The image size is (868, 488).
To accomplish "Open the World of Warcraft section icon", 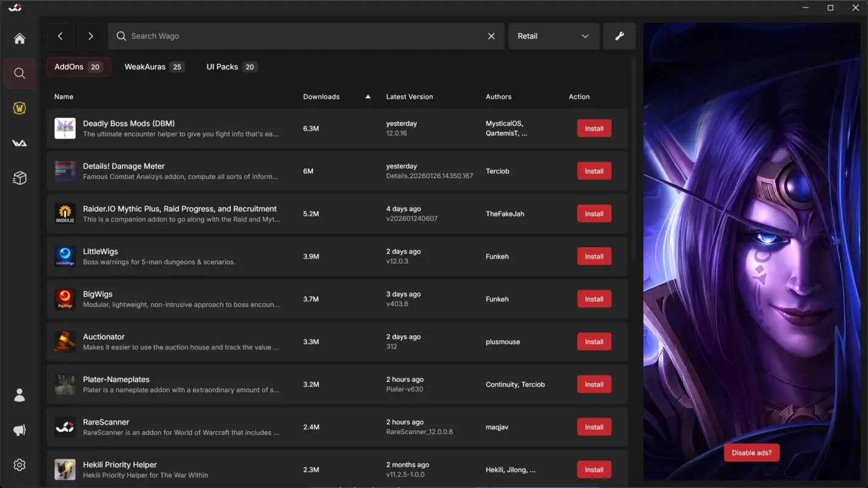I will [19, 108].
